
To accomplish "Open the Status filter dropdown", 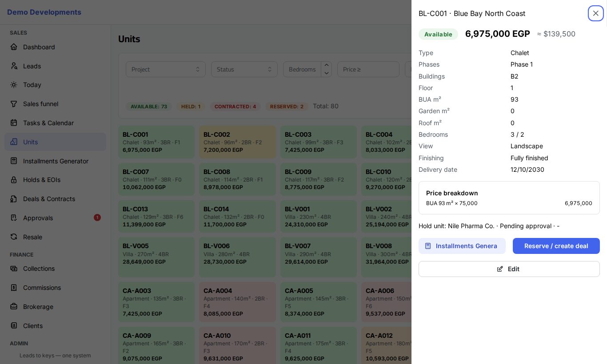I will click(244, 69).
